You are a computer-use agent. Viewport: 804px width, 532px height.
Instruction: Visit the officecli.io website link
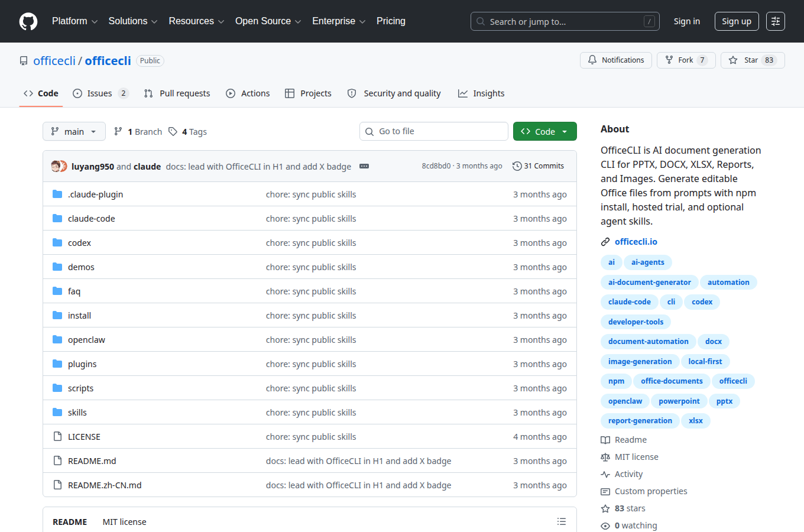[636, 242]
